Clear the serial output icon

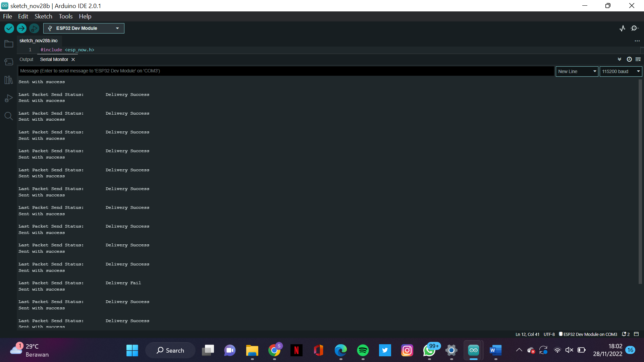638,59
